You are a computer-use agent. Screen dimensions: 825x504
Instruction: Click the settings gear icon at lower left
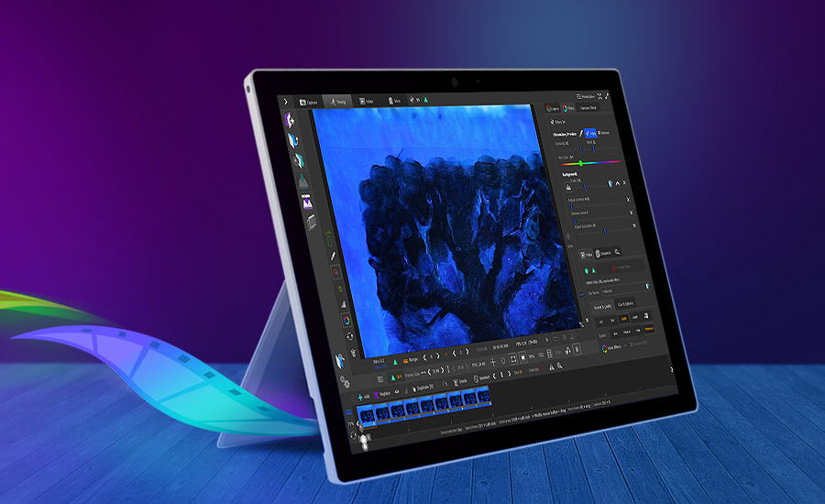(x=344, y=381)
